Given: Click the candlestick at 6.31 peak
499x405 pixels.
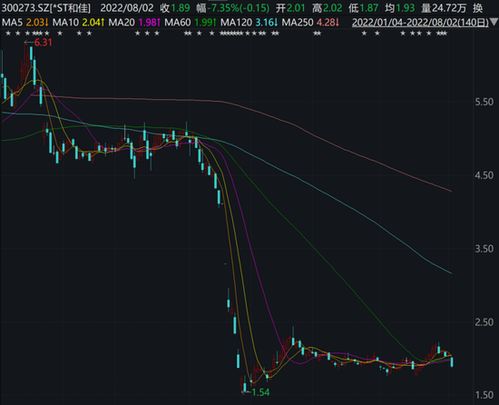Looking at the screenshot, I should coord(32,53).
